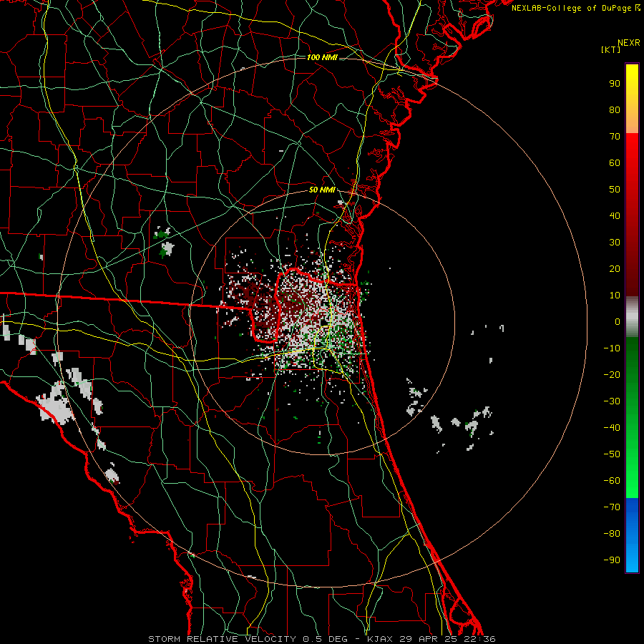
Task: Click the -30 value on the velocity scale
Action: point(612,401)
